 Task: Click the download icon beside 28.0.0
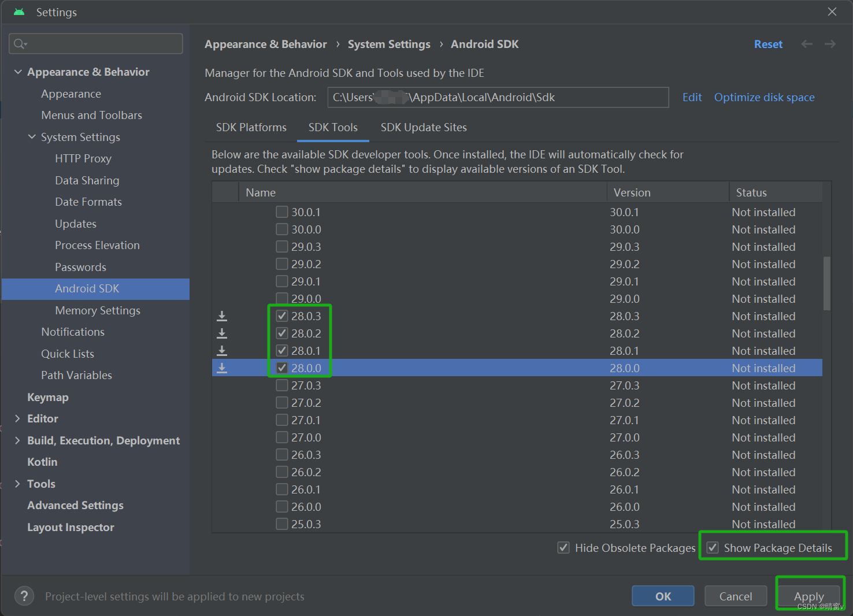(x=222, y=368)
